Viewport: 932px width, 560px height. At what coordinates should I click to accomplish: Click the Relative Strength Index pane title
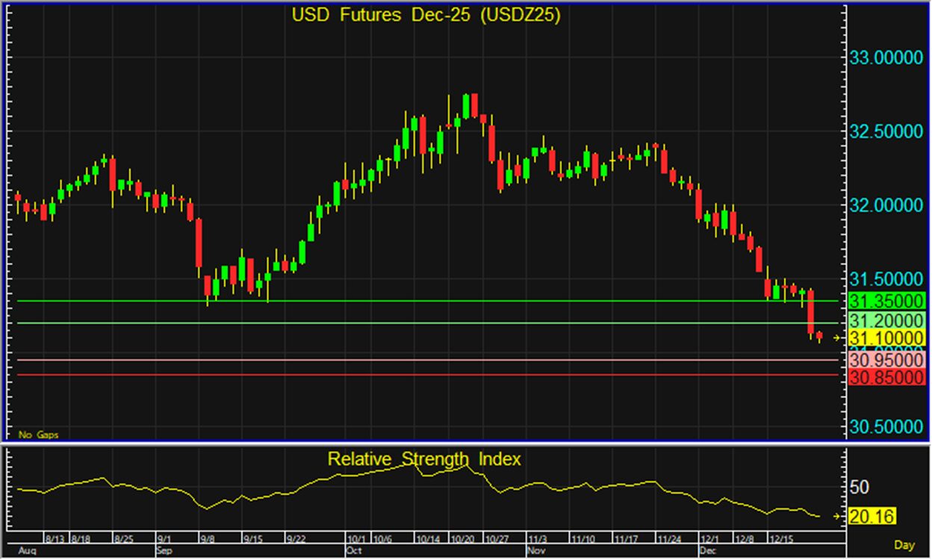(424, 458)
